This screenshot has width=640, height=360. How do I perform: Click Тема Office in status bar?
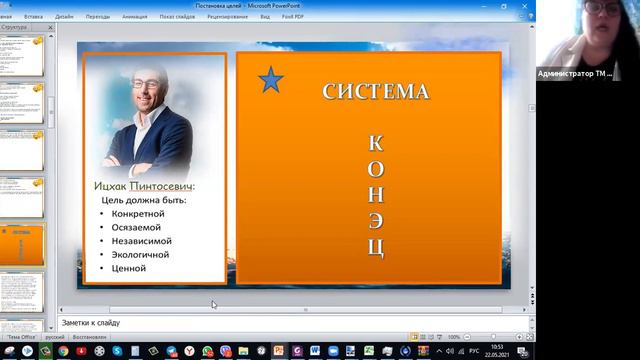point(21,337)
